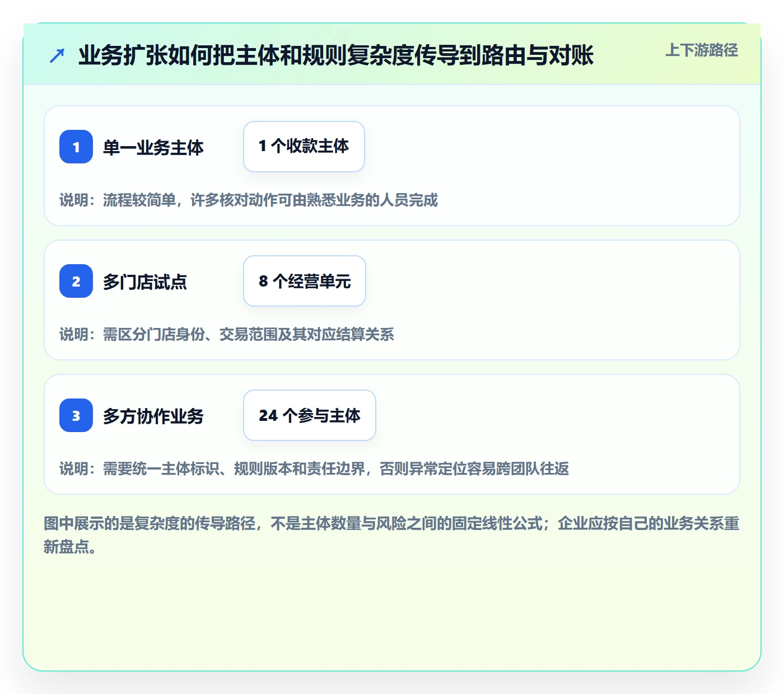Click the 1 个收款主体 chip
Screen dimensions: 784x694
tap(304, 147)
